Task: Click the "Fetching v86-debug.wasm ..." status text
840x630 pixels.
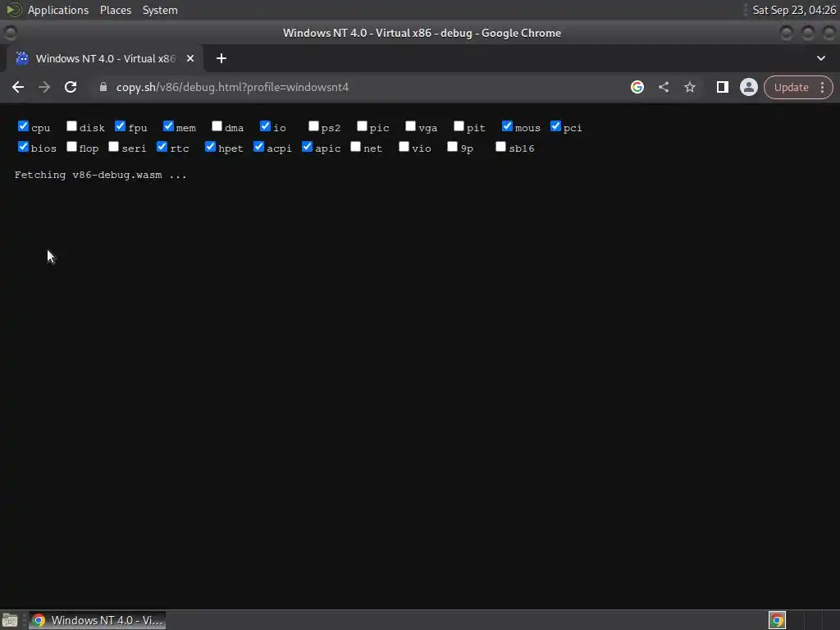Action: [x=101, y=176]
